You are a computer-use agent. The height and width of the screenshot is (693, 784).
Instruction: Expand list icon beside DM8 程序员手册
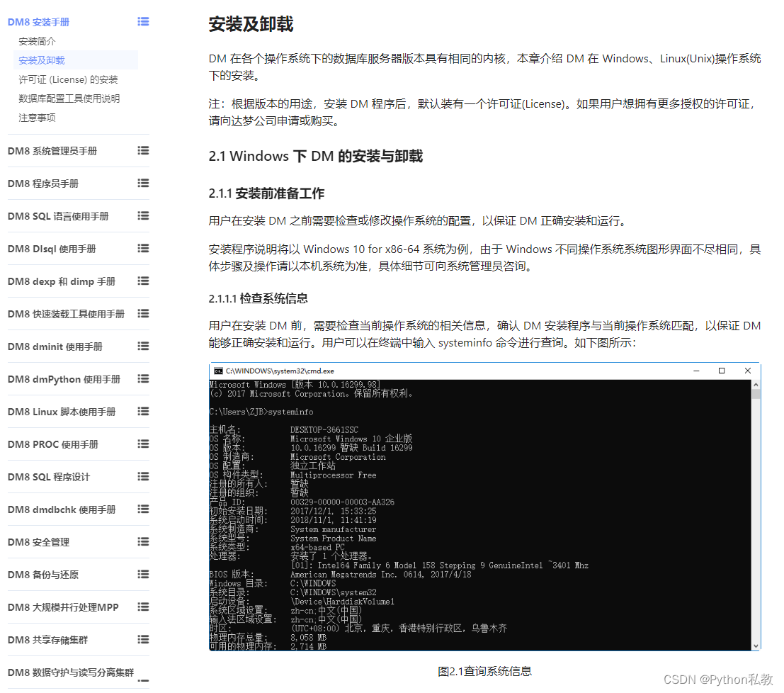point(144,183)
